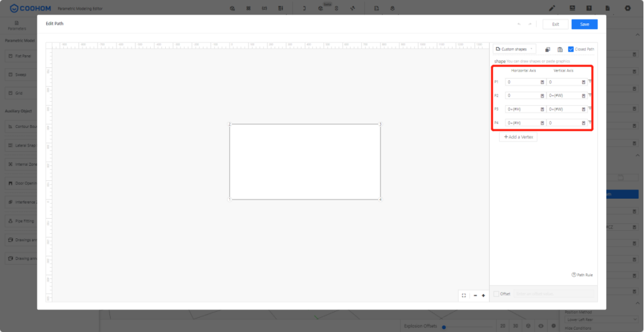This screenshot has width=644, height=332.
Task: Open formula calculator for P3 Horizontal Axis
Action: click(542, 109)
